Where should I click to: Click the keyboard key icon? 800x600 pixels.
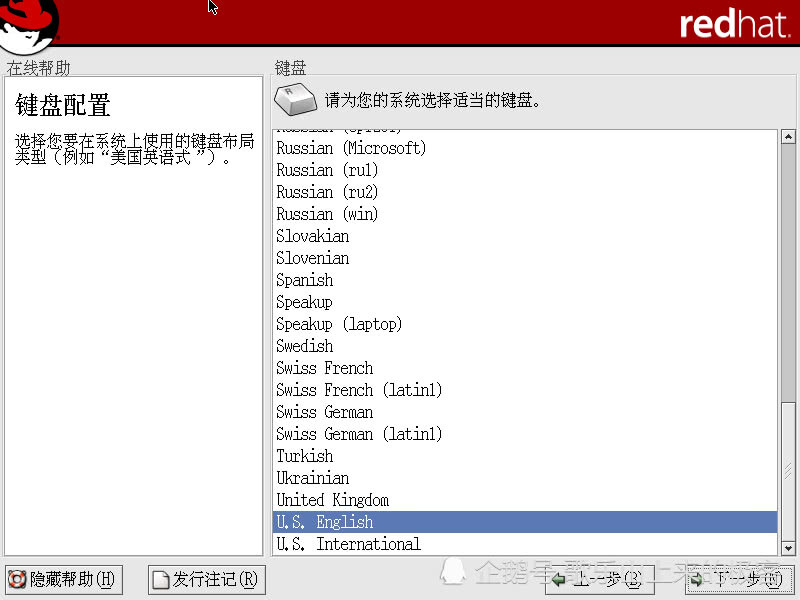coord(295,99)
